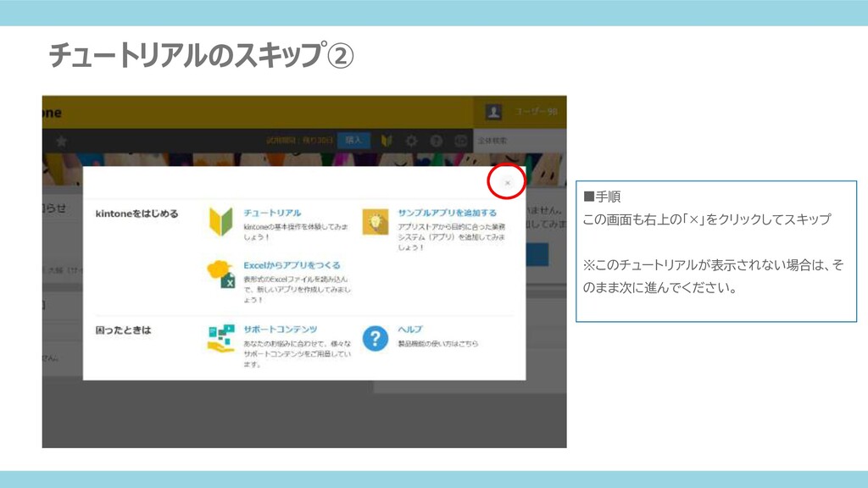Open サポートコンテンツ link

pyautogui.click(x=280, y=330)
